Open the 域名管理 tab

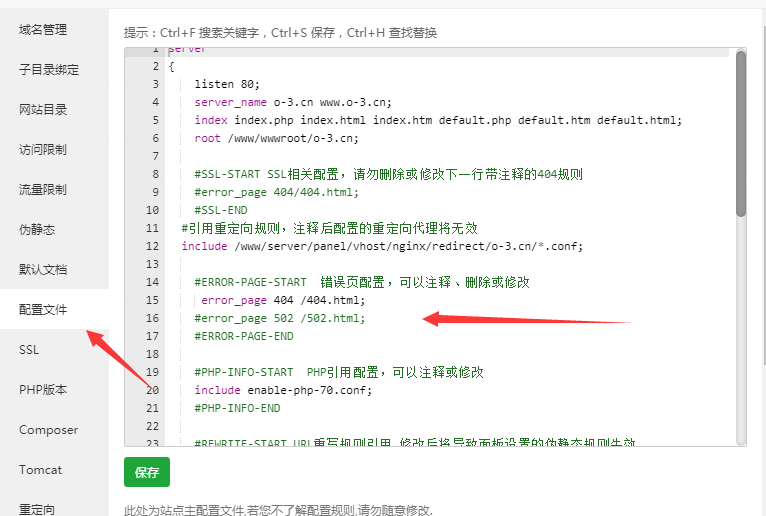43,30
